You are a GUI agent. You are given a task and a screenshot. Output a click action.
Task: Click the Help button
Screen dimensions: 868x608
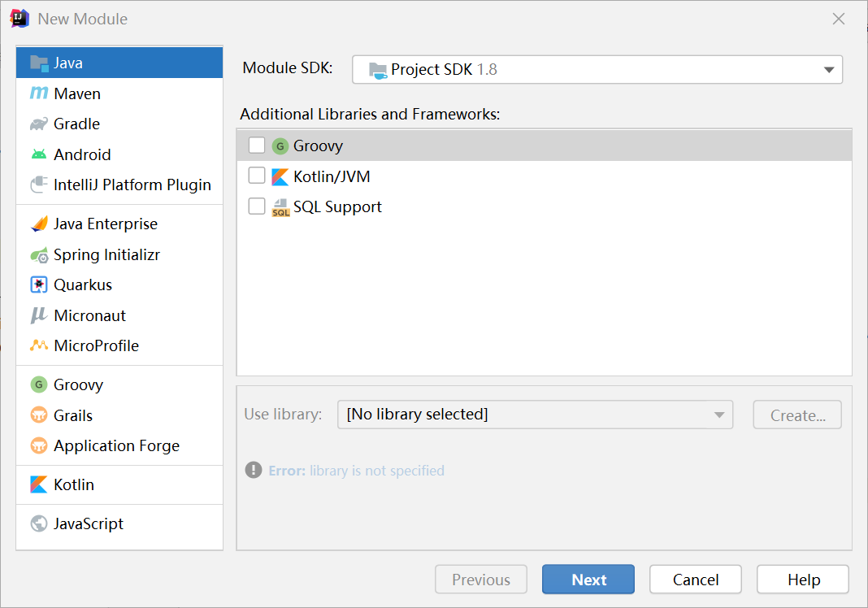point(803,580)
